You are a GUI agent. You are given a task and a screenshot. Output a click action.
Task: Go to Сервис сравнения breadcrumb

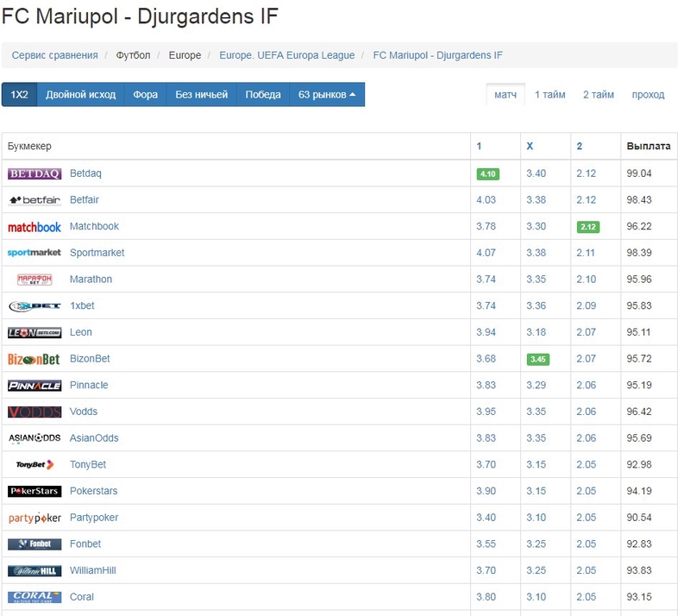tap(54, 55)
